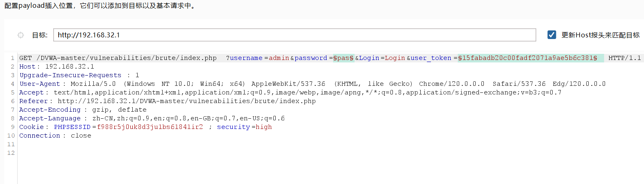The image size is (644, 184).
Task: Focus the target URL input field
Action: pyautogui.click(x=294, y=35)
